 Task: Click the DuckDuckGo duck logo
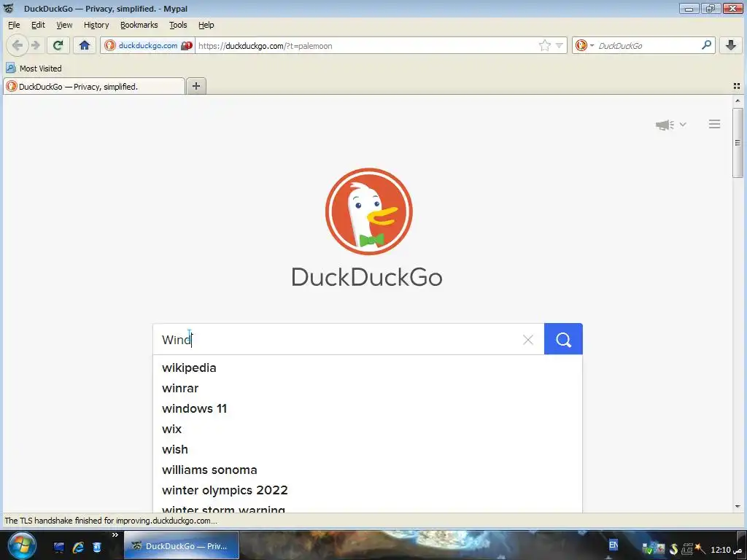pyautogui.click(x=368, y=211)
